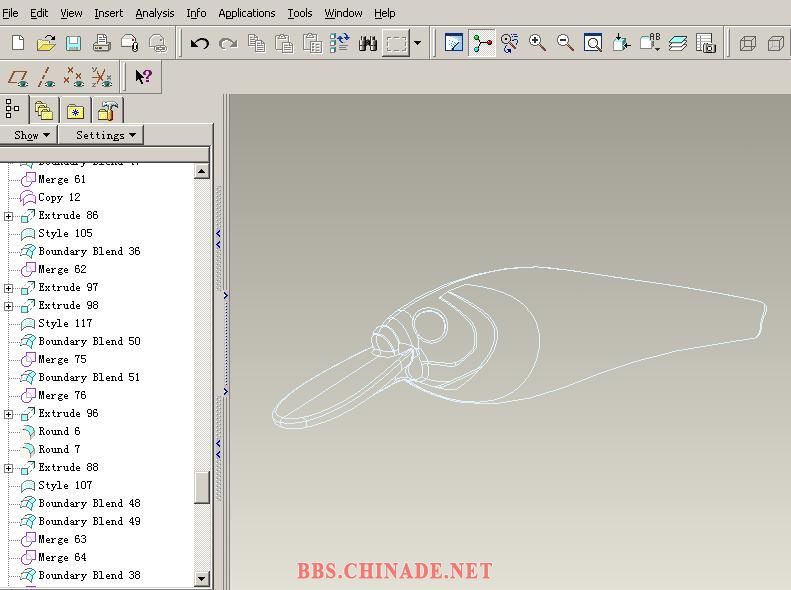Toggle datum planes display
The height and width of the screenshot is (590, 791).
[17, 77]
